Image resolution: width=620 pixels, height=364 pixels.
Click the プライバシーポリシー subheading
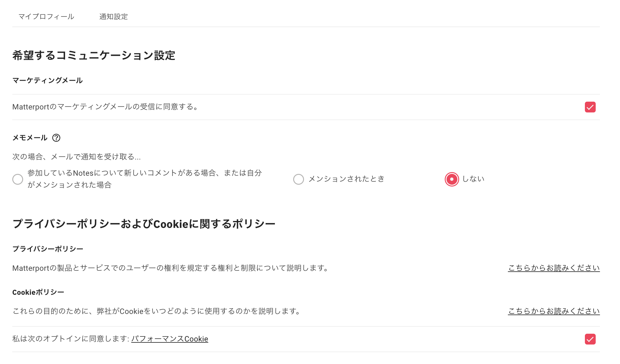(x=48, y=249)
